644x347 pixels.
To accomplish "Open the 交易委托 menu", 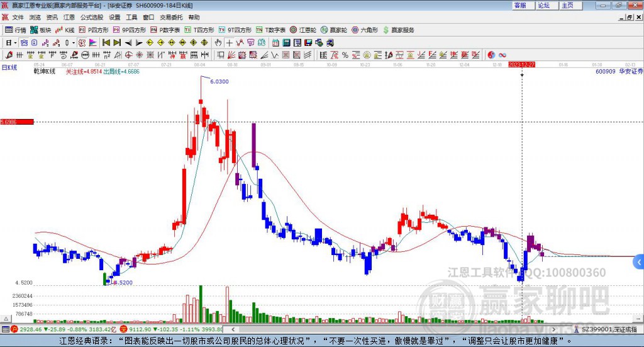I will point(171,17).
